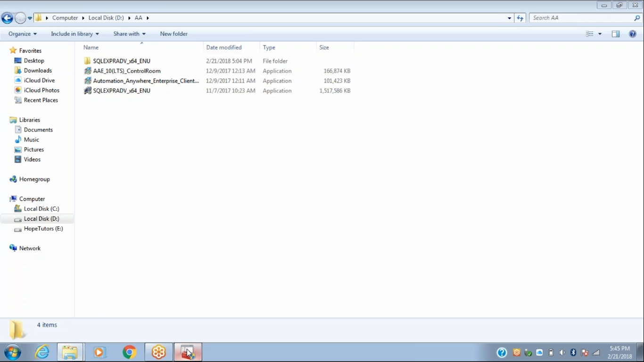Viewport: 644px width, 362px height.
Task: Click the red installer taskbar icon
Action: click(188, 352)
